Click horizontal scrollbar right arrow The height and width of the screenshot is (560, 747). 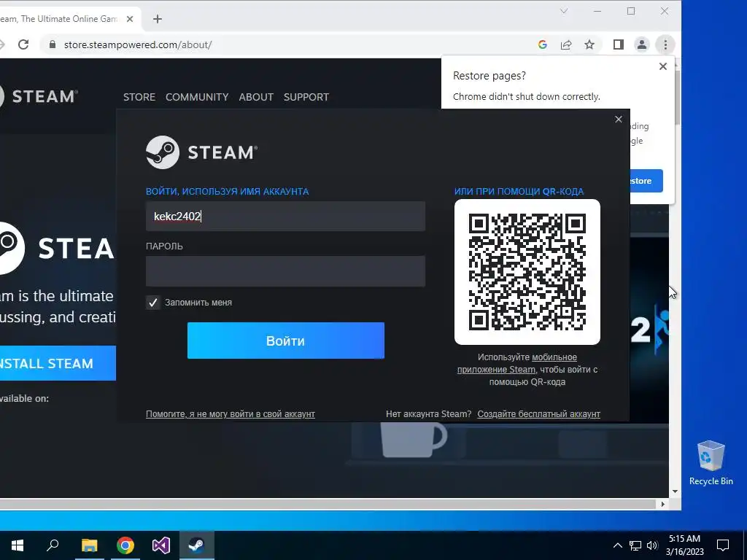pos(662,504)
